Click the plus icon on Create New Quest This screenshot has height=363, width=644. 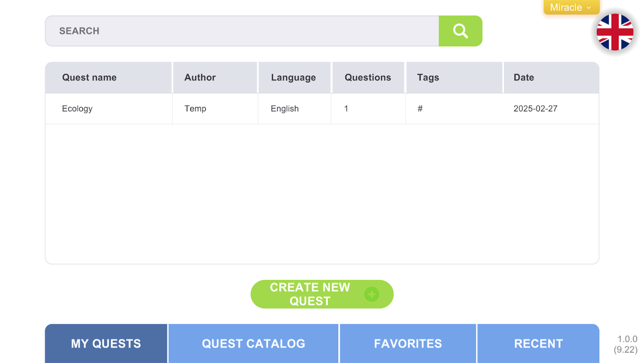371,294
